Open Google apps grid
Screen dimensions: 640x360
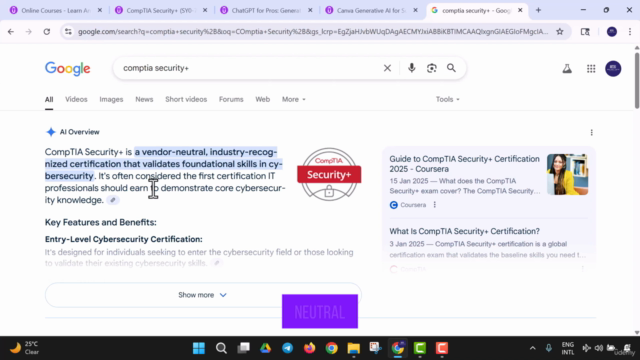tap(591, 69)
